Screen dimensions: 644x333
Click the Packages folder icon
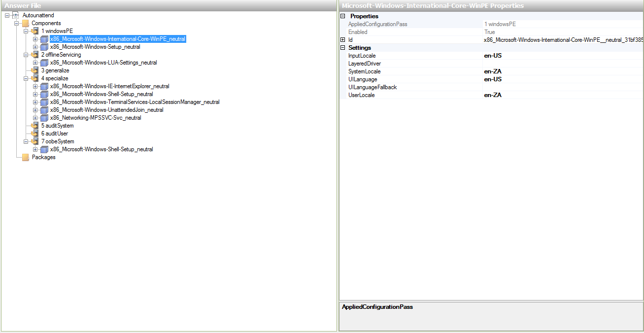coord(25,157)
